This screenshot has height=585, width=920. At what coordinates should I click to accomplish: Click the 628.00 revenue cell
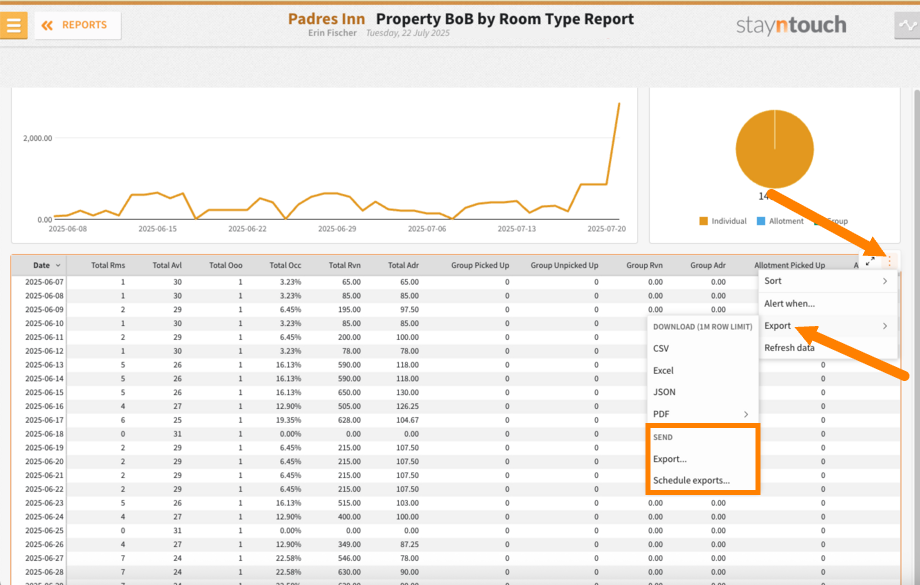[x=349, y=420]
